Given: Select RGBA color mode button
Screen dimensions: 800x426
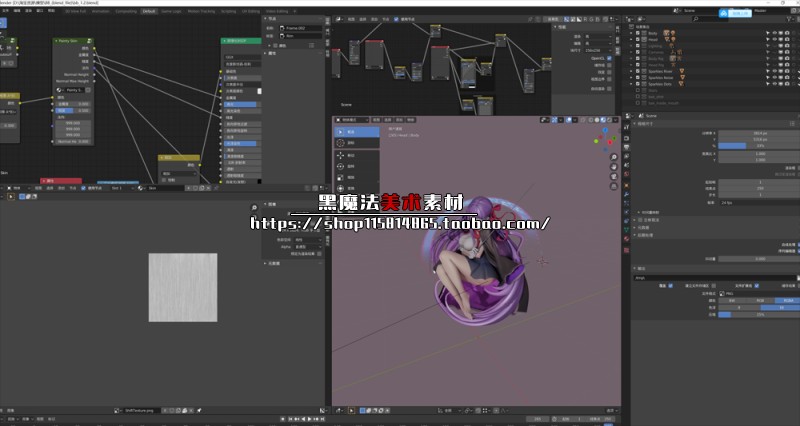Looking at the screenshot, I should [x=788, y=300].
